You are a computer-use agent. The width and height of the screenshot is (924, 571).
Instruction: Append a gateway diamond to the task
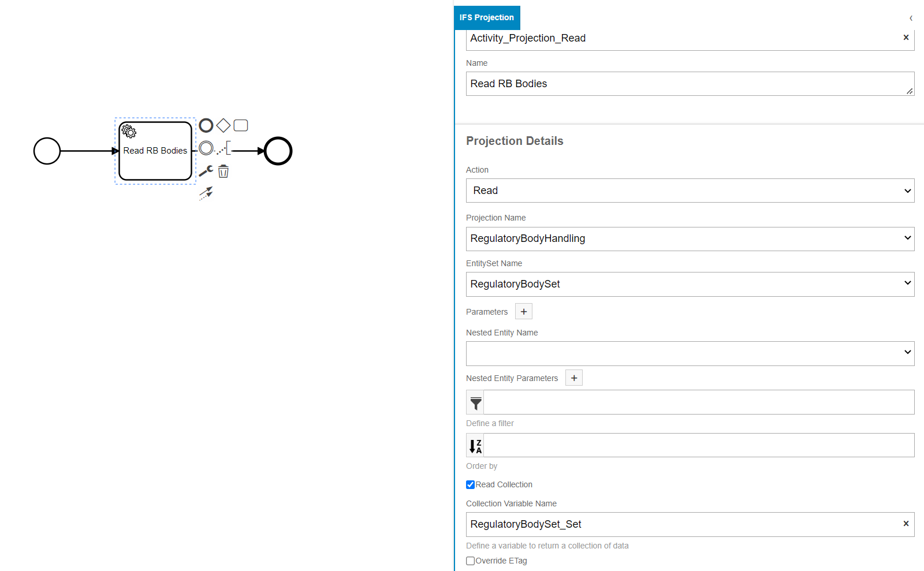click(x=223, y=125)
